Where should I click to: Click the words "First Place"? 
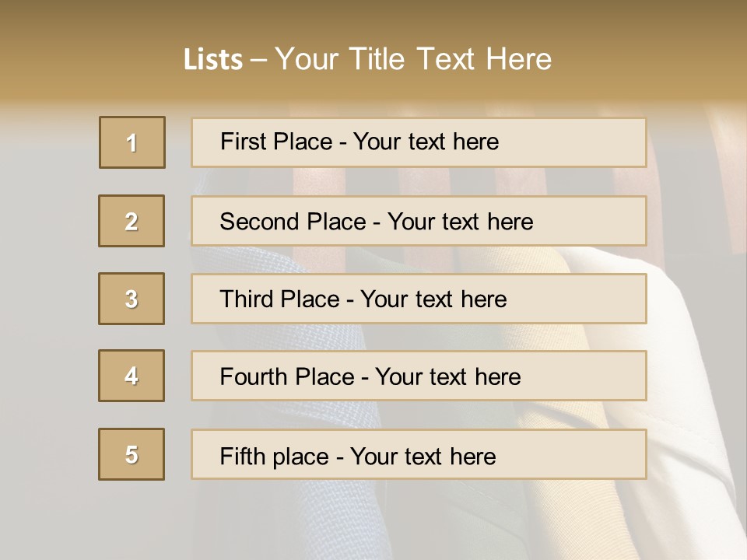point(276,142)
